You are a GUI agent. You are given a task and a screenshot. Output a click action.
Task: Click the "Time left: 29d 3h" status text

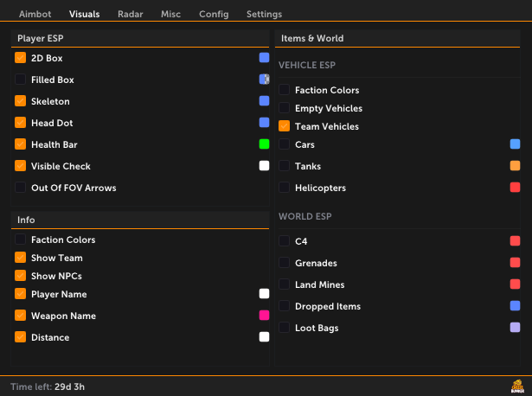pyautogui.click(x=48, y=386)
